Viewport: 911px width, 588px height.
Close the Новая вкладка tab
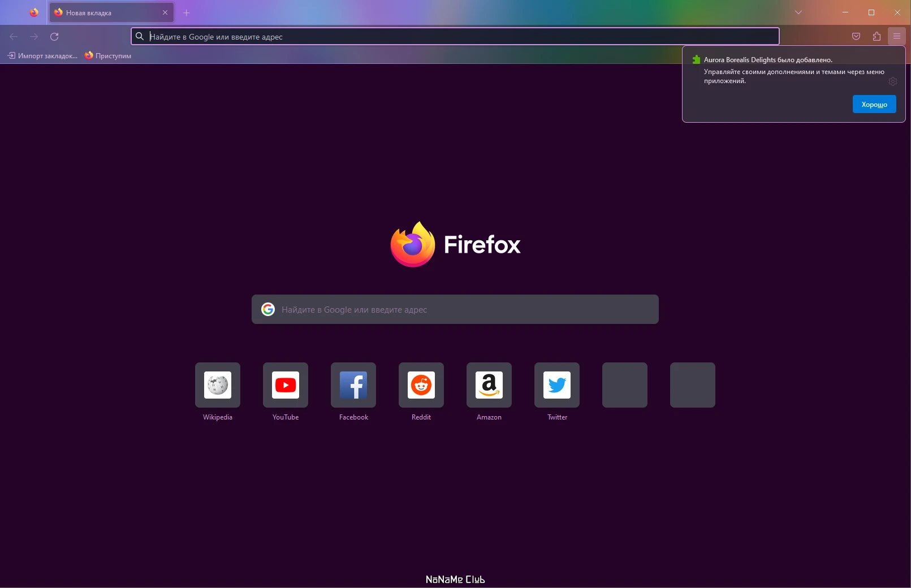click(x=165, y=12)
